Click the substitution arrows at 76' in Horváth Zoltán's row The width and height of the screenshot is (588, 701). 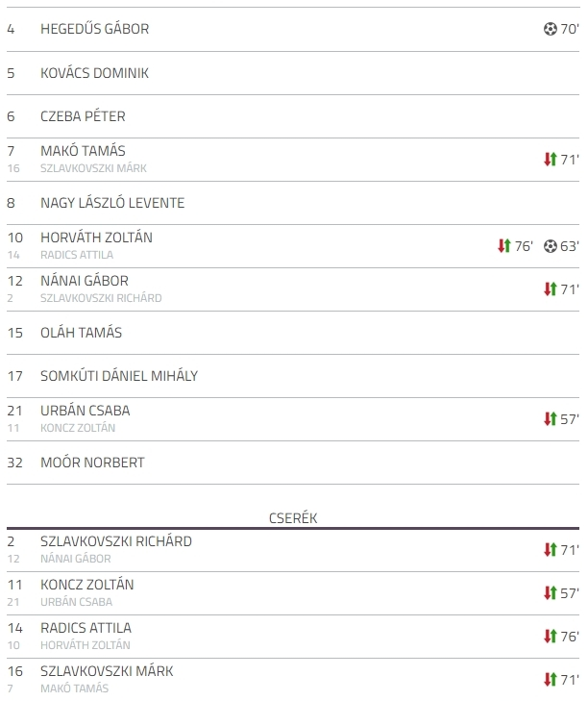coord(504,246)
